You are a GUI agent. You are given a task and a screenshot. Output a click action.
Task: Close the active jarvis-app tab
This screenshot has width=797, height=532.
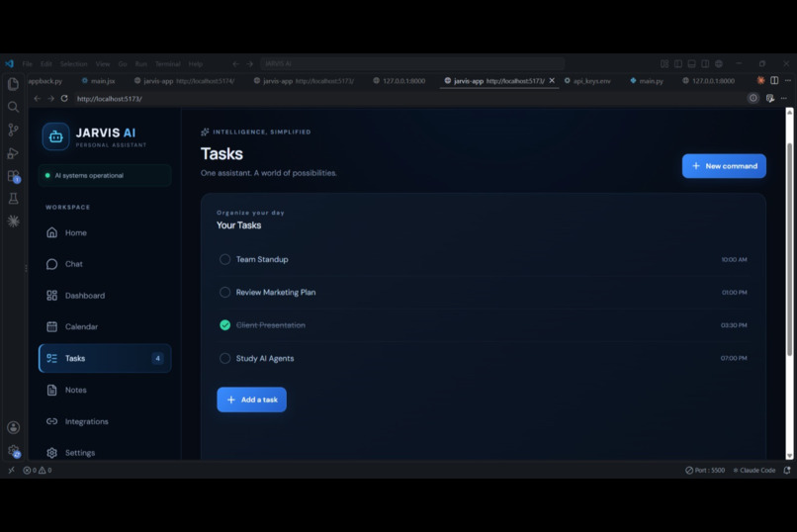(552, 80)
